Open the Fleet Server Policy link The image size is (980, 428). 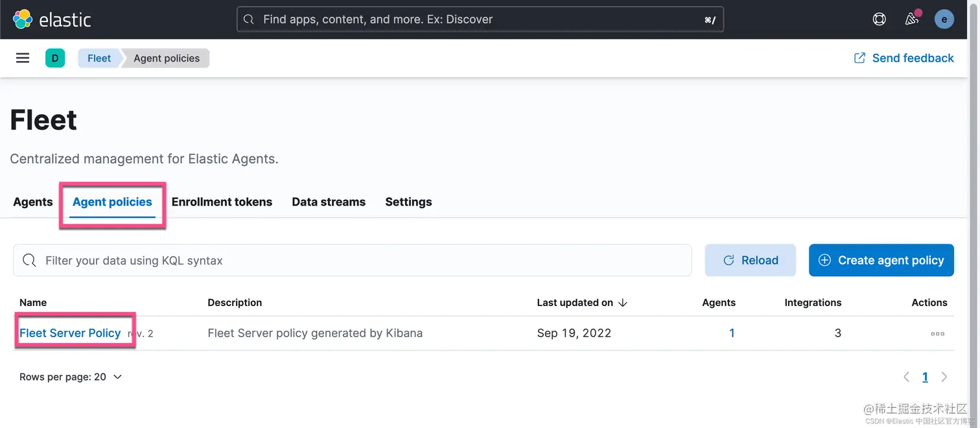pyautogui.click(x=70, y=333)
